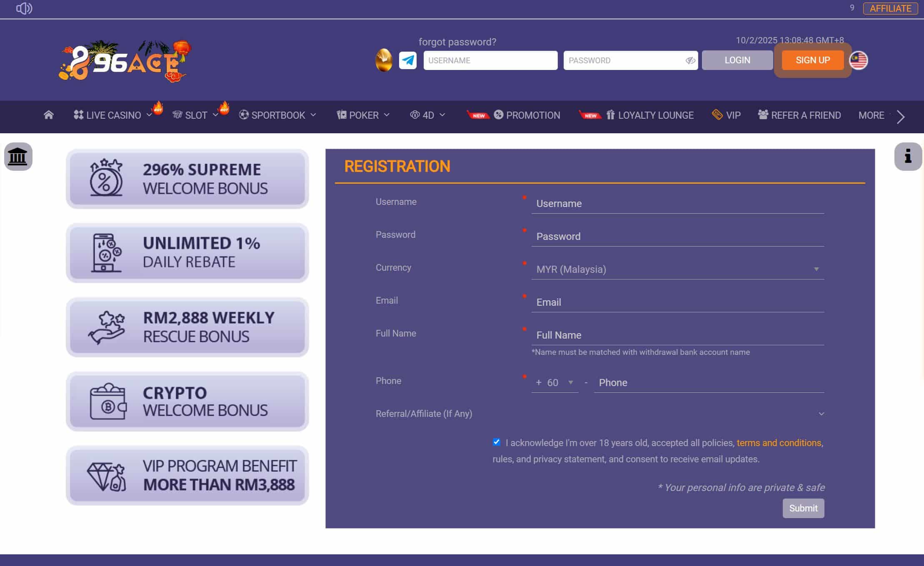The width and height of the screenshot is (924, 566).
Task: Click the 96ACE logo
Action: coord(125,61)
